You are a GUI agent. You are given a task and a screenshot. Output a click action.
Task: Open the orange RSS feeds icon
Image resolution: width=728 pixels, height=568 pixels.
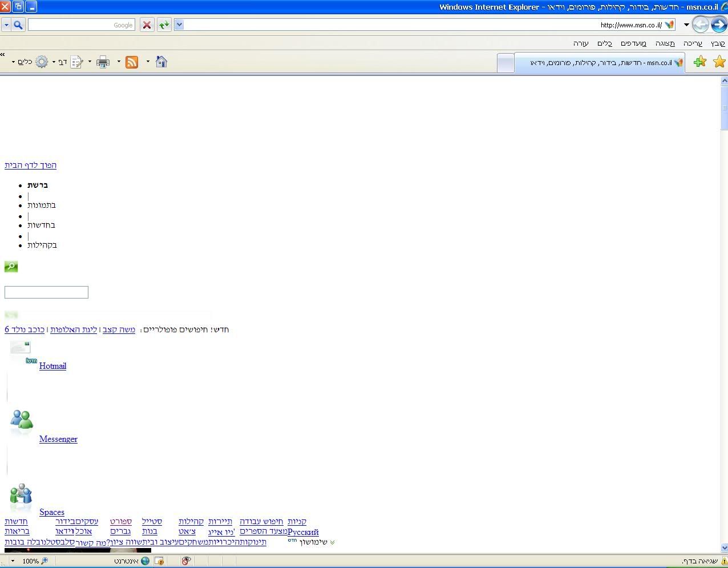pos(132,62)
